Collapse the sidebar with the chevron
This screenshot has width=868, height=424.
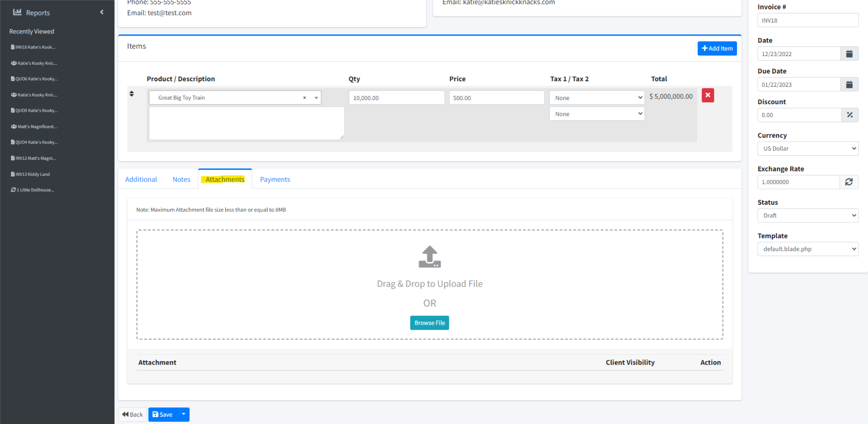pos(102,12)
